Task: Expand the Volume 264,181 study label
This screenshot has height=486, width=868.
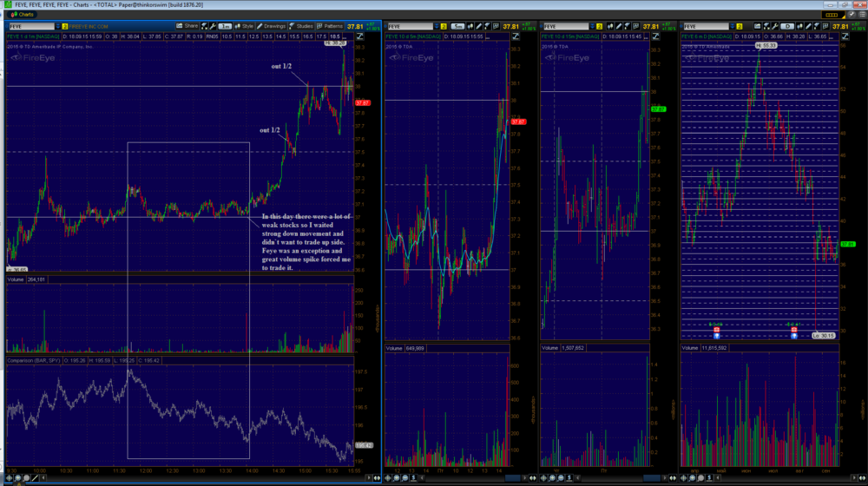Action: point(27,279)
